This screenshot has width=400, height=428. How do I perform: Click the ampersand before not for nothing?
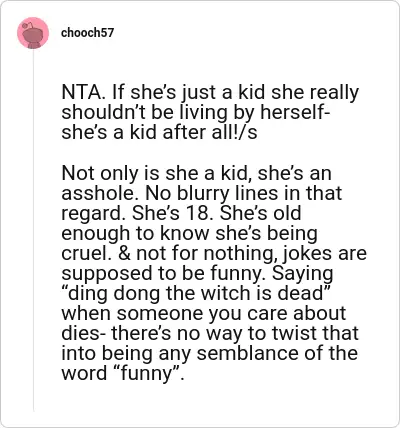click(x=125, y=253)
